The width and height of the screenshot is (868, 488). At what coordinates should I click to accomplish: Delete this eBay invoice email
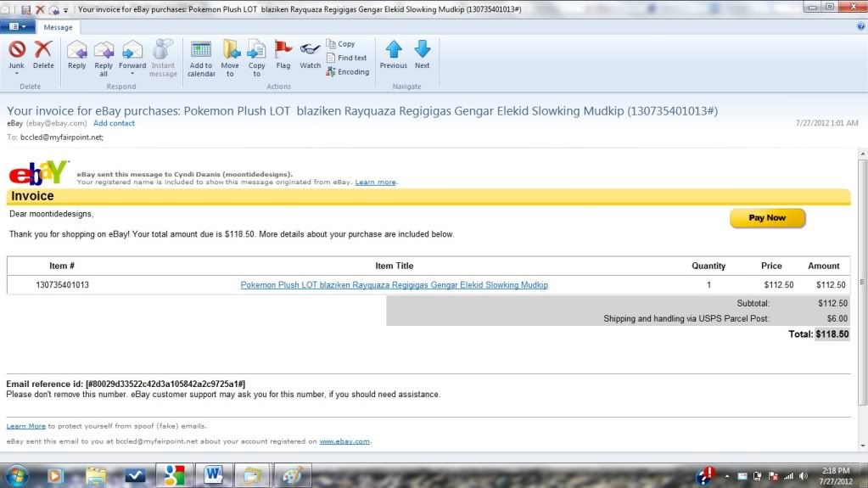(x=43, y=55)
